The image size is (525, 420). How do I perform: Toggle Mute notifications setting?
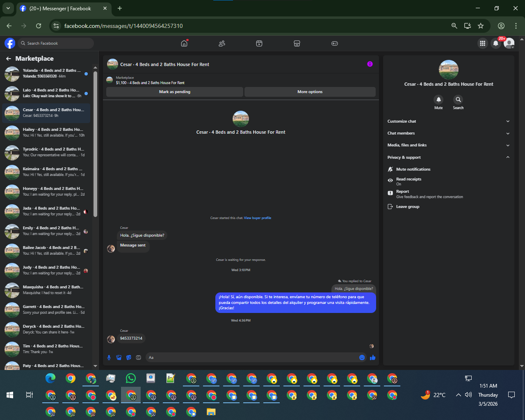point(449,169)
